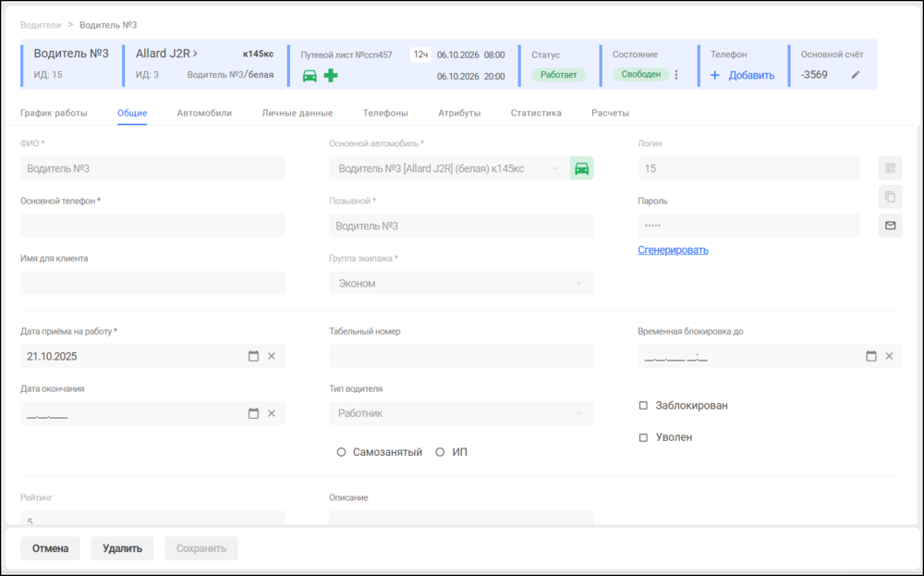
Task: Click the Табельный номер input field
Action: click(461, 356)
